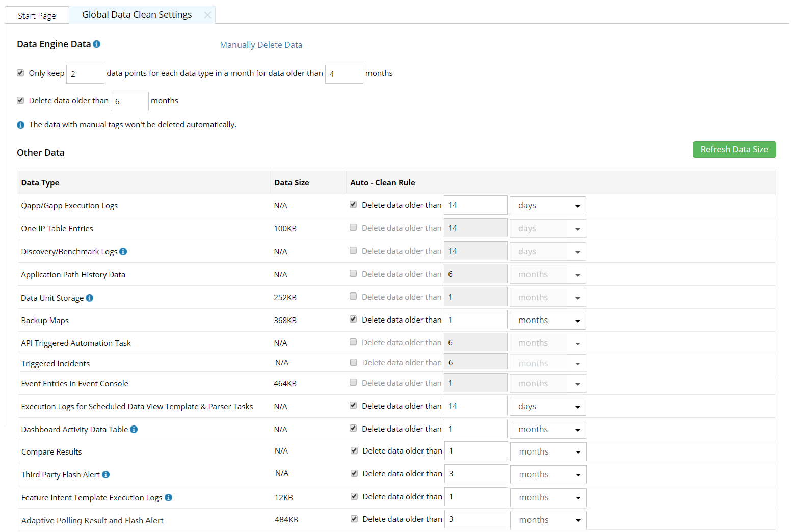Disable the Backup Maps auto-clean checkbox
This screenshot has width=792, height=532.
pos(353,319)
